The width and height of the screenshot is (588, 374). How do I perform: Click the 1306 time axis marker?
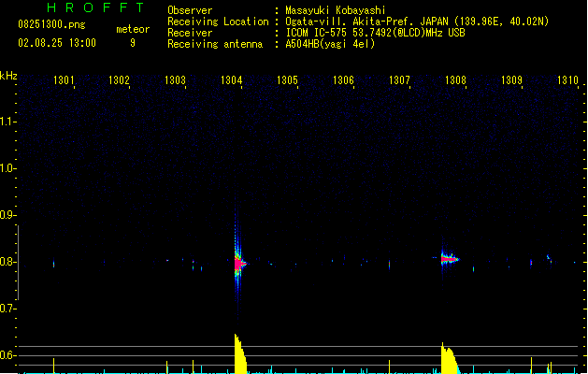pyautogui.click(x=343, y=80)
